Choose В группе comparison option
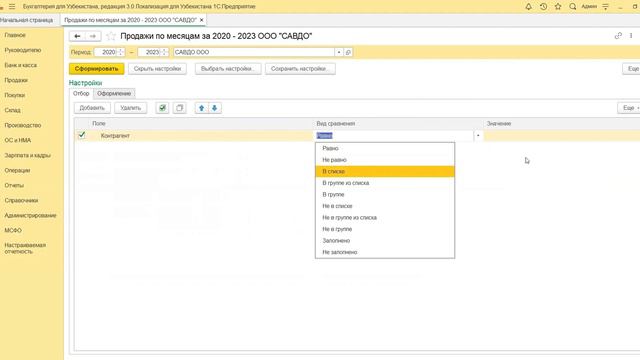This screenshot has height=360, width=640. (x=385, y=194)
